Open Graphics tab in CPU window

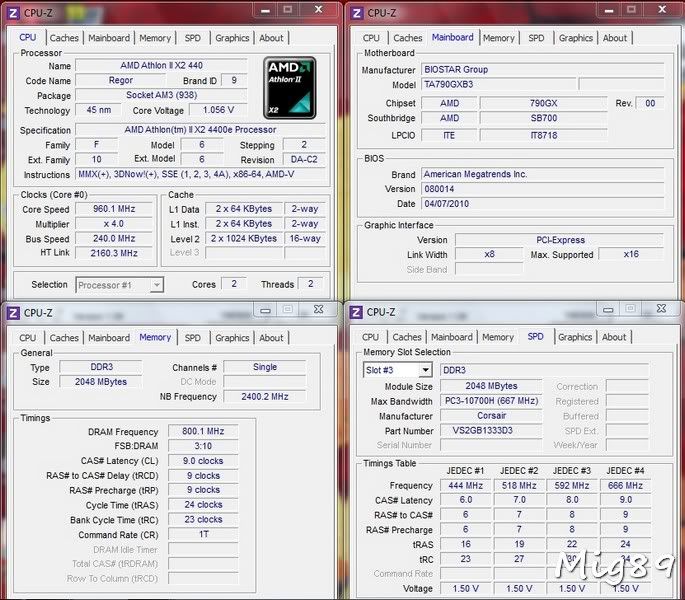[232, 38]
